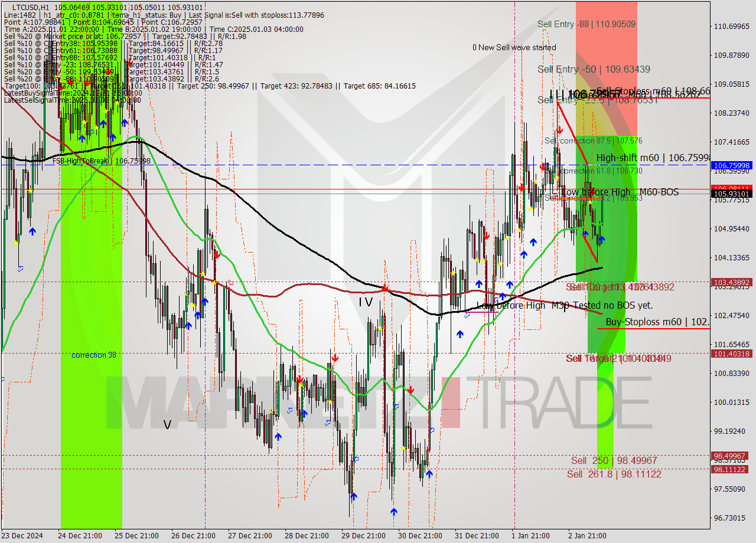This screenshot has height=543, width=756.
Task: Click the '23 Dec 2024' date label
Action: (23, 535)
